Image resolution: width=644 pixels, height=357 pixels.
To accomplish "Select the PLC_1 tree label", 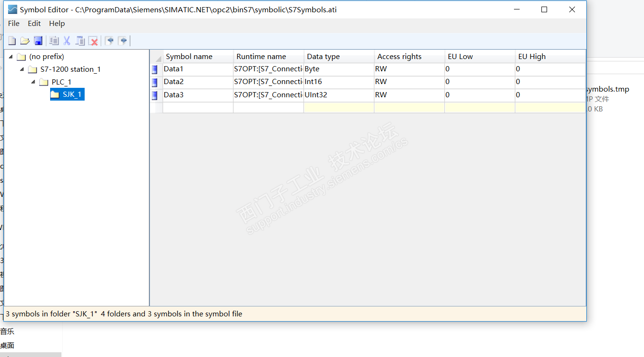I will 62,82.
